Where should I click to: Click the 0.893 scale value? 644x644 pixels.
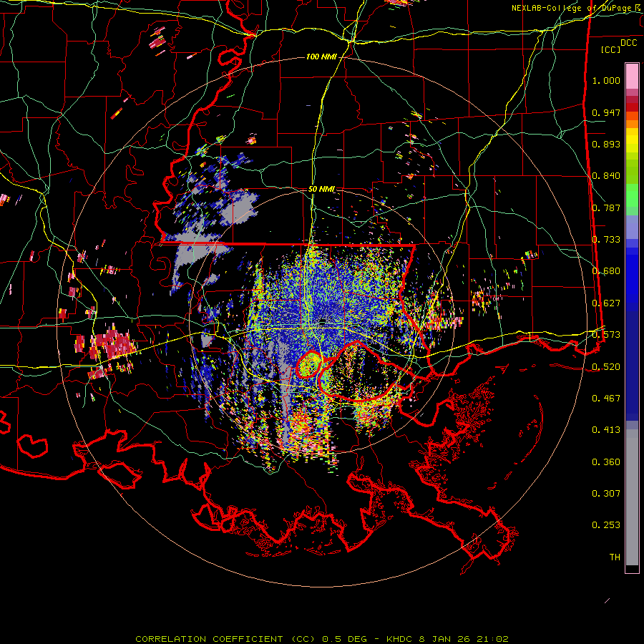pos(606,144)
